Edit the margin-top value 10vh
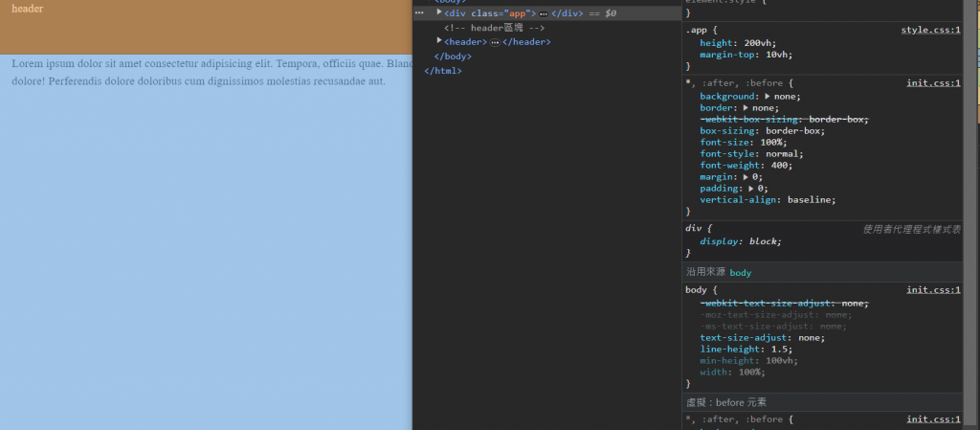This screenshot has height=430, width=980. (x=777, y=55)
